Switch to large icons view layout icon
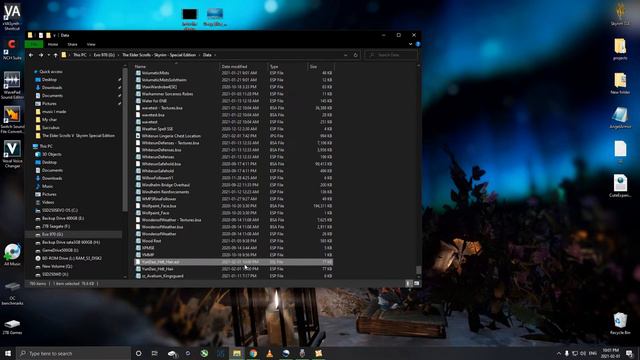640x360 pixels. point(416,283)
